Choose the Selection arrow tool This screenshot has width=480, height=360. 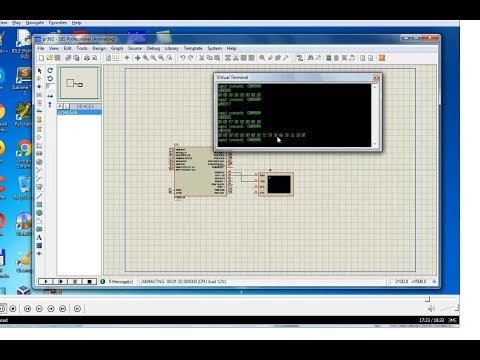[x=39, y=71]
